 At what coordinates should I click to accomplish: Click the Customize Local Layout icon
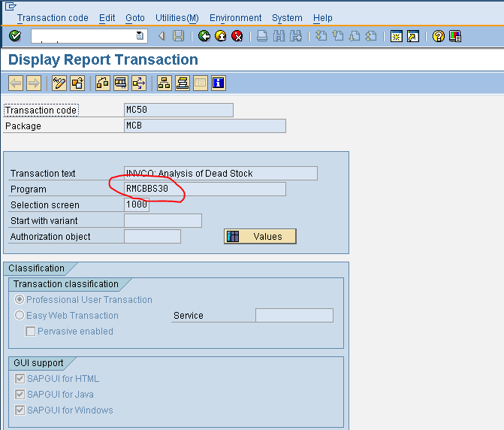(455, 36)
